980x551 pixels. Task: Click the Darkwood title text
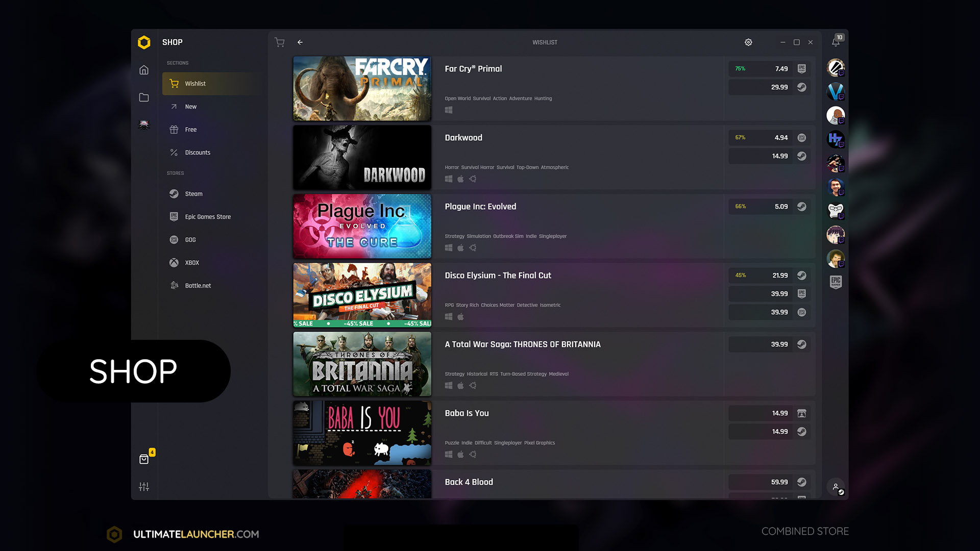pyautogui.click(x=463, y=138)
